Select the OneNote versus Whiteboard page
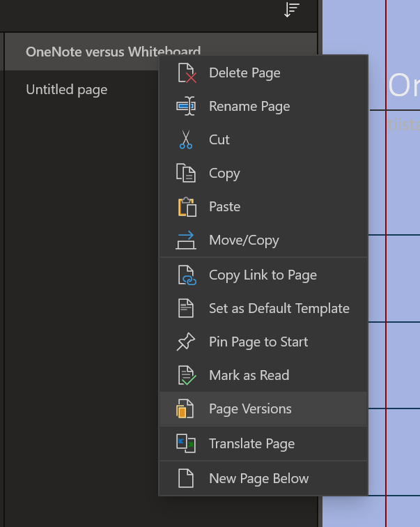The image size is (420, 527). (91, 52)
